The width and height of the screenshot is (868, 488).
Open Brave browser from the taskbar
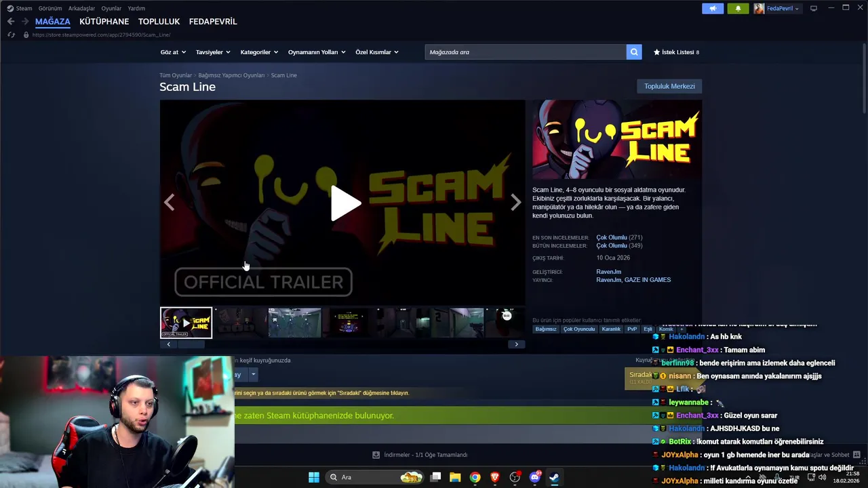coord(495,477)
